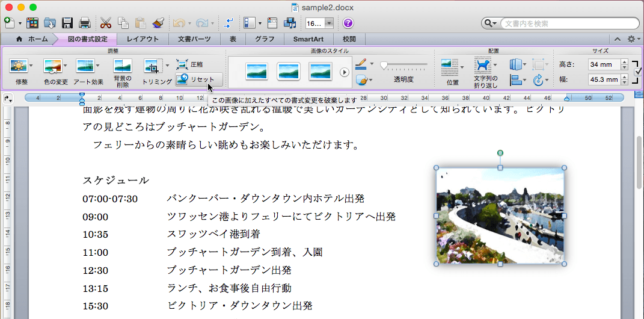Viewport: 644px width, 319px height.
Task: Click the リセット button
Action: point(199,79)
